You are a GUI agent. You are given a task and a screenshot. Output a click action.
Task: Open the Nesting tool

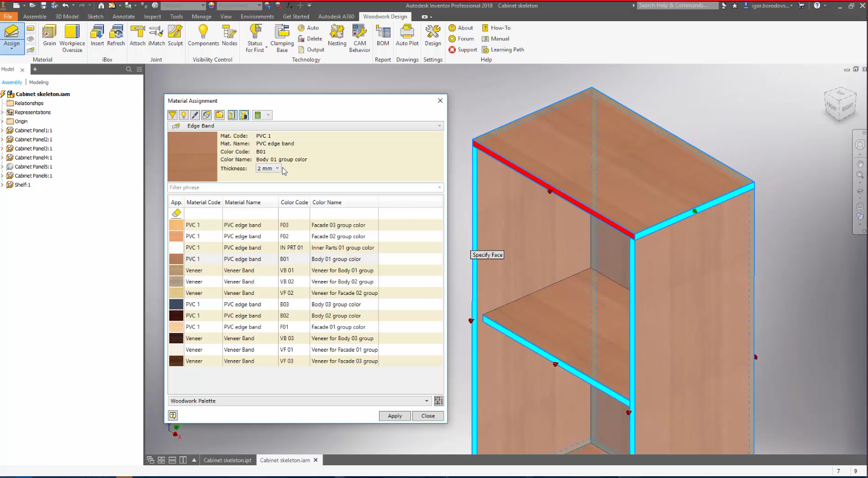(x=337, y=36)
